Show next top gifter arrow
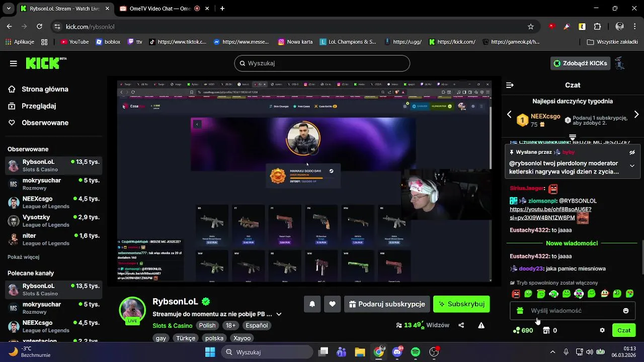 (636, 115)
